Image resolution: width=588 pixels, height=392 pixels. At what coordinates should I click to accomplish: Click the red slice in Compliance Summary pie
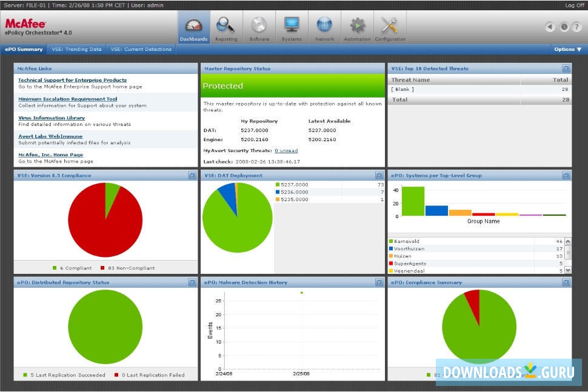473,304
